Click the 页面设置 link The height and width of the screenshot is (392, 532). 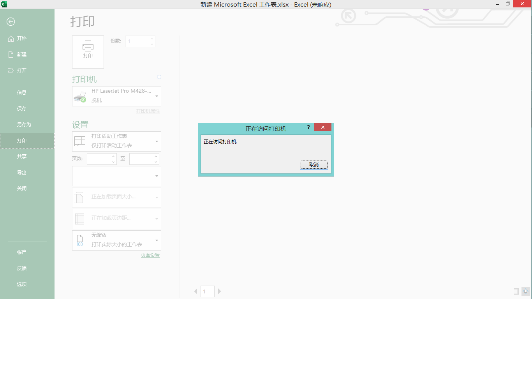[x=150, y=255]
